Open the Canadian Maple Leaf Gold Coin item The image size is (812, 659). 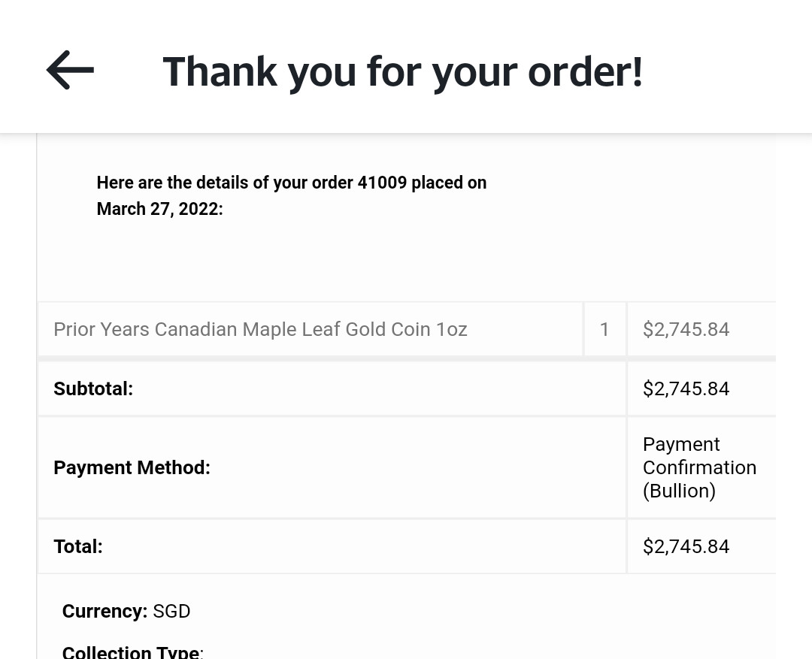[x=260, y=329]
